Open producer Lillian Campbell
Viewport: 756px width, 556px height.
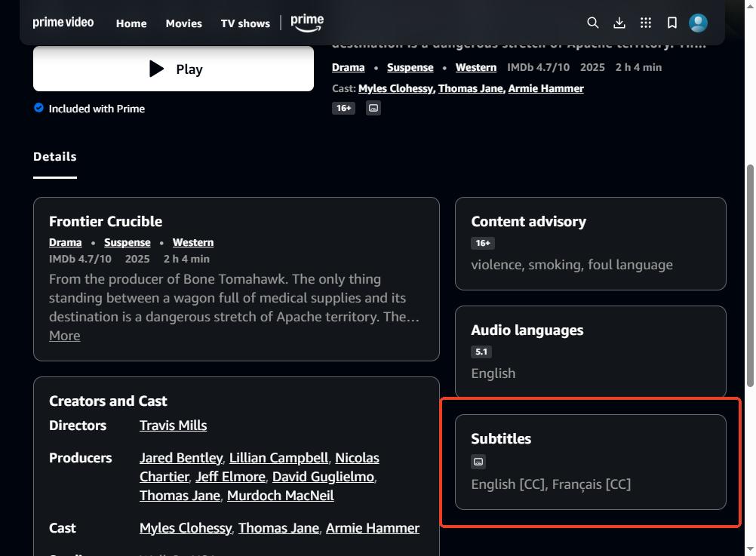(278, 458)
